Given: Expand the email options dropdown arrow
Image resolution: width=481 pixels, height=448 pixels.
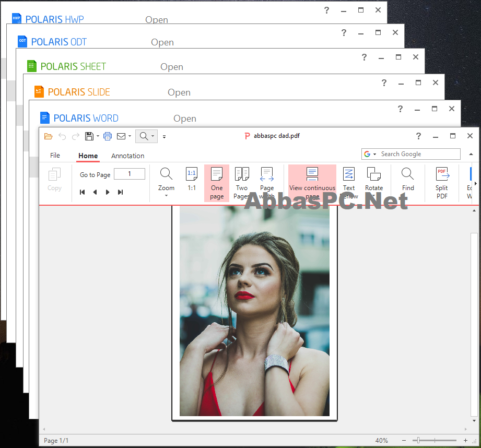Looking at the screenshot, I should point(130,136).
